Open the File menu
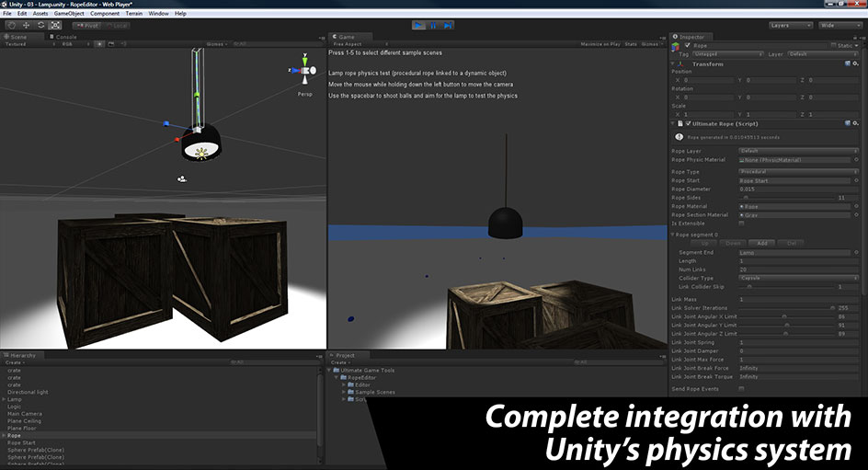868x470 pixels. pyautogui.click(x=7, y=13)
